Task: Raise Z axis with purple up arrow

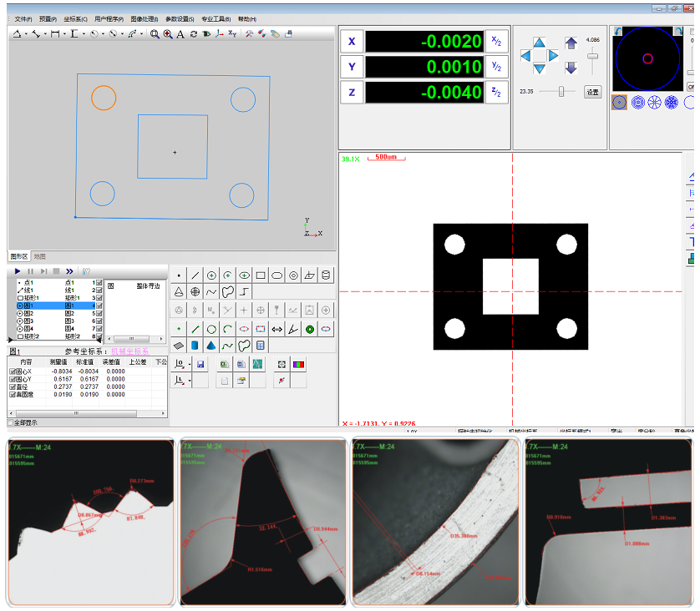Action: pyautogui.click(x=571, y=43)
